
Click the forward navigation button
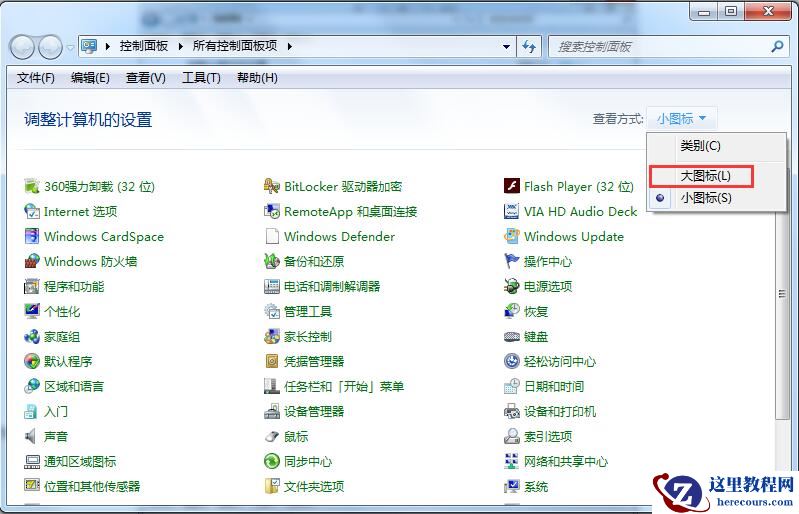(50, 47)
